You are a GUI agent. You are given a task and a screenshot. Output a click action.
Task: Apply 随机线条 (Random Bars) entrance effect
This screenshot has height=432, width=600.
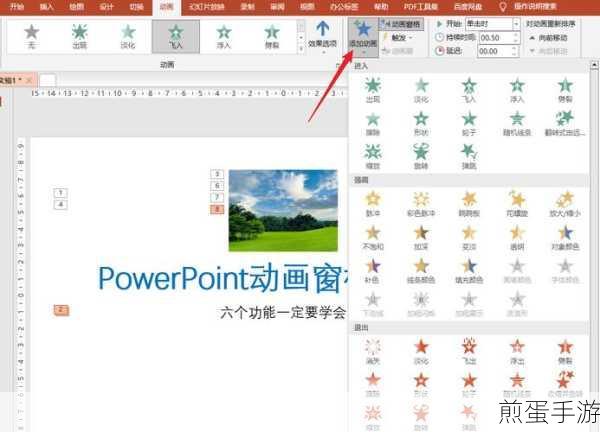tap(517, 123)
